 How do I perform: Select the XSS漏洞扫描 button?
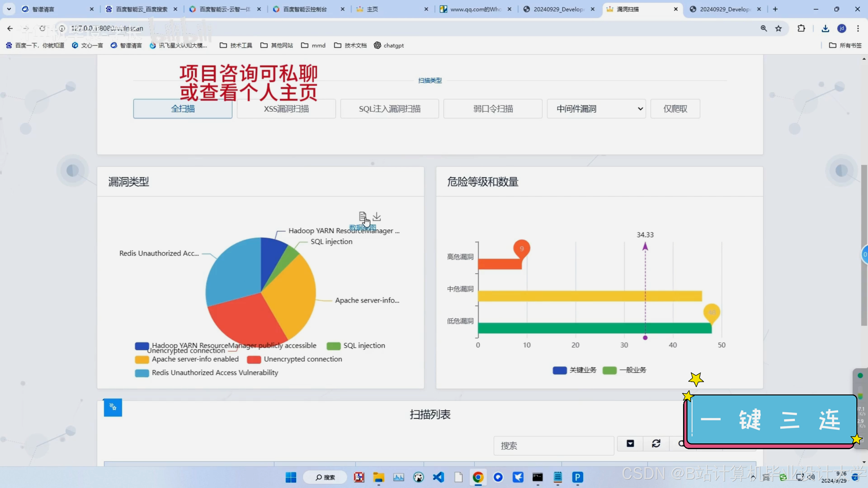tap(286, 109)
